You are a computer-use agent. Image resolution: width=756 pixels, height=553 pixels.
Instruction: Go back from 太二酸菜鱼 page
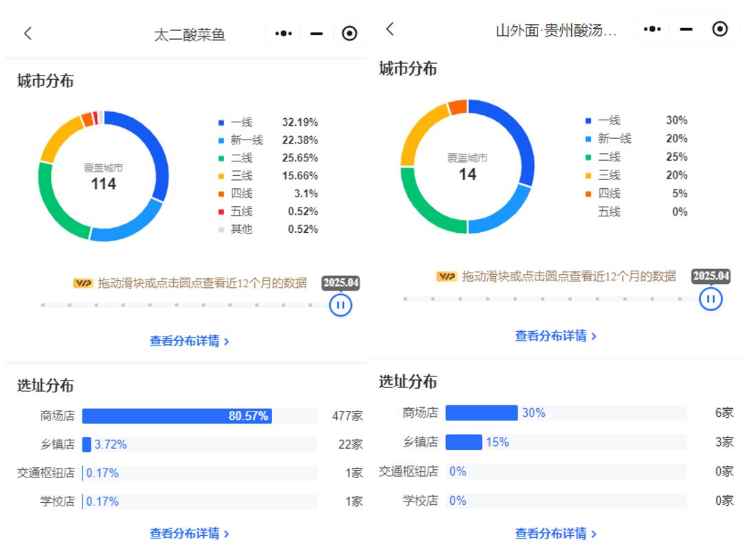coord(27,34)
